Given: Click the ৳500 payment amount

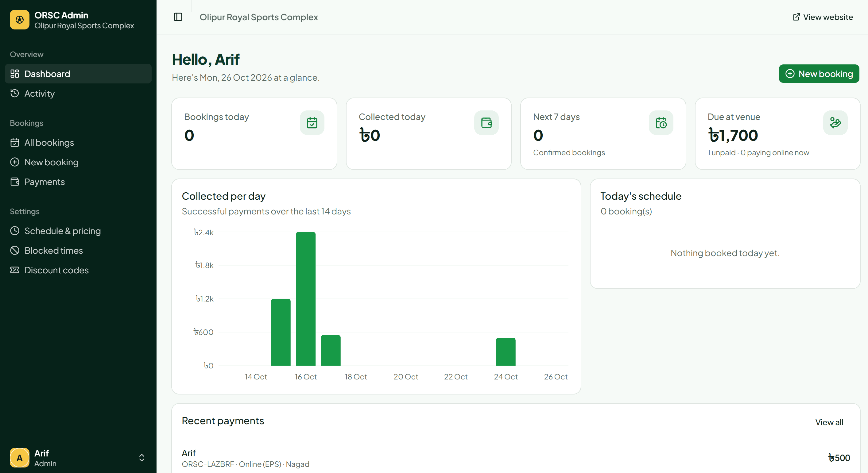Looking at the screenshot, I should tap(839, 458).
